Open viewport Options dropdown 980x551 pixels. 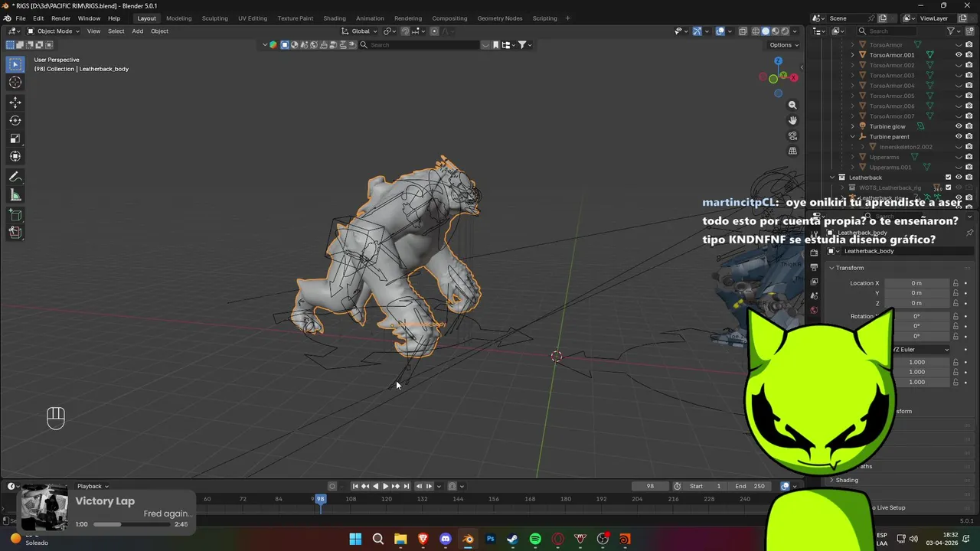(784, 45)
